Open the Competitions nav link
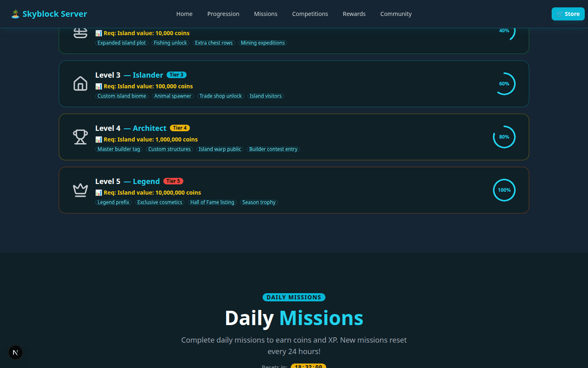 (x=310, y=14)
